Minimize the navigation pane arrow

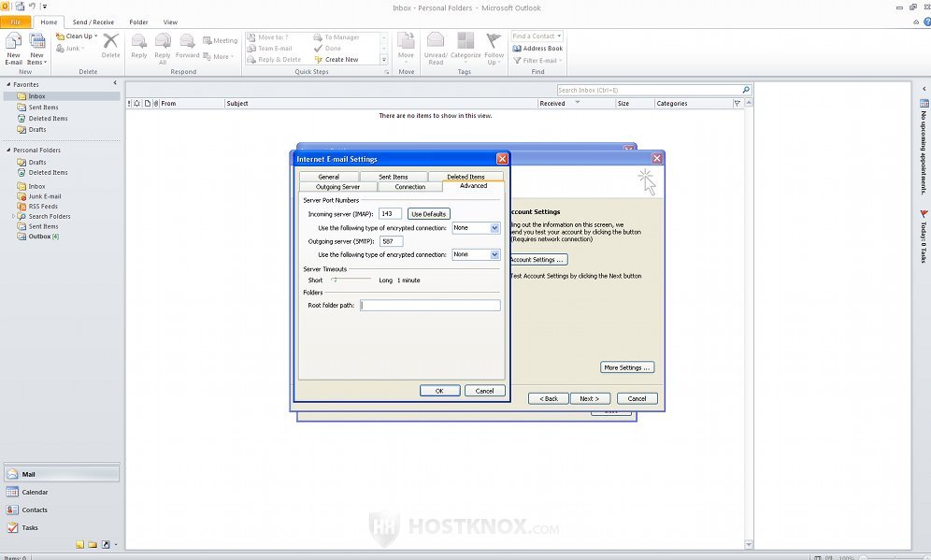coord(115,83)
